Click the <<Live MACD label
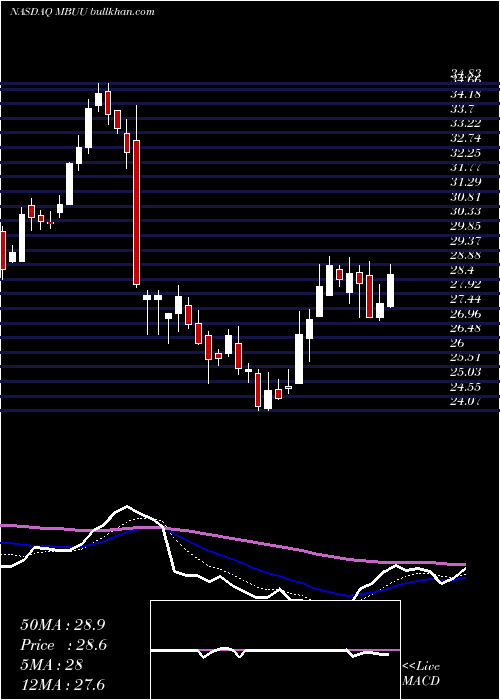This screenshot has width=500, height=700. [x=421, y=674]
